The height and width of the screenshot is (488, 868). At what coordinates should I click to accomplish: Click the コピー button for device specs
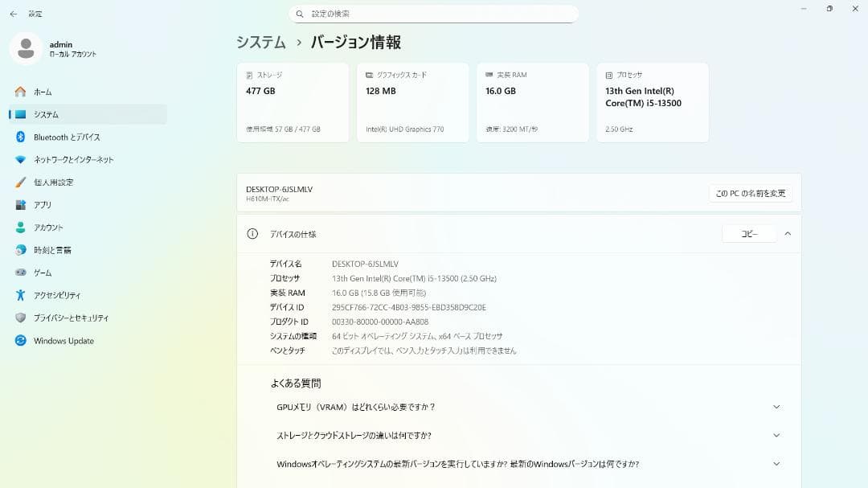pyautogui.click(x=748, y=233)
